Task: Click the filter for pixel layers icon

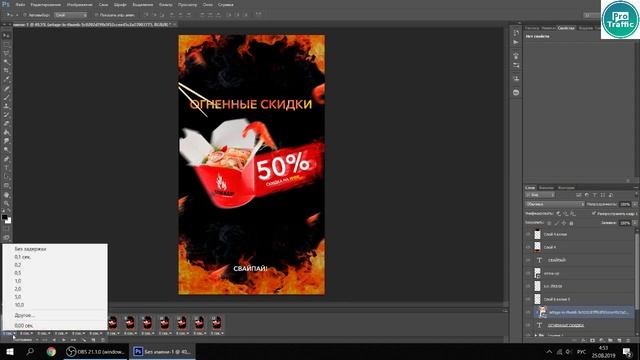Action: coord(579,195)
